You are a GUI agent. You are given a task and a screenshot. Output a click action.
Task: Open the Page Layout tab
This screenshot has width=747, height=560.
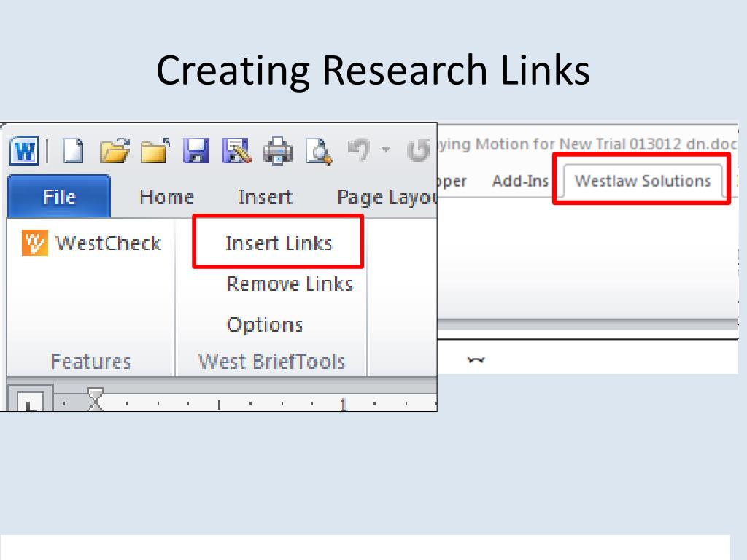pyautogui.click(x=387, y=198)
